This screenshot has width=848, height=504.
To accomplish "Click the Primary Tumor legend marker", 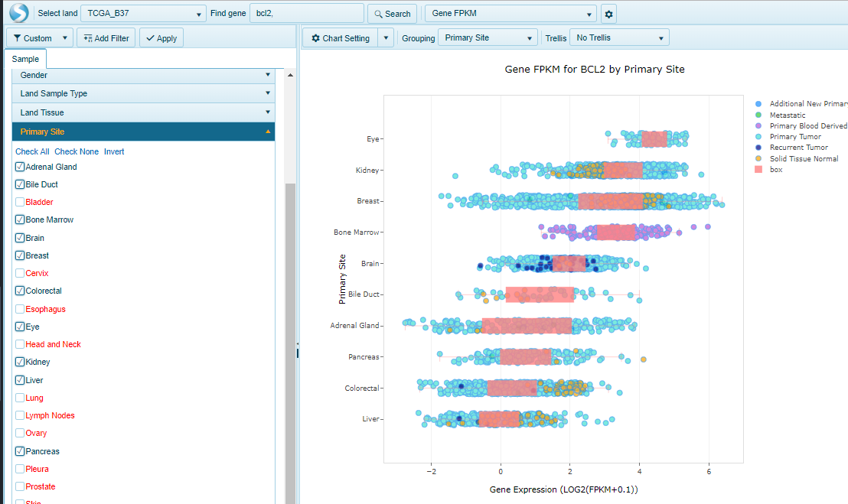I will [758, 137].
